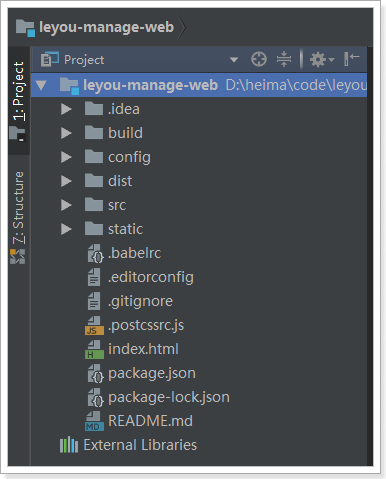
Task: Click the External Libraries bar icon
Action: (x=69, y=445)
